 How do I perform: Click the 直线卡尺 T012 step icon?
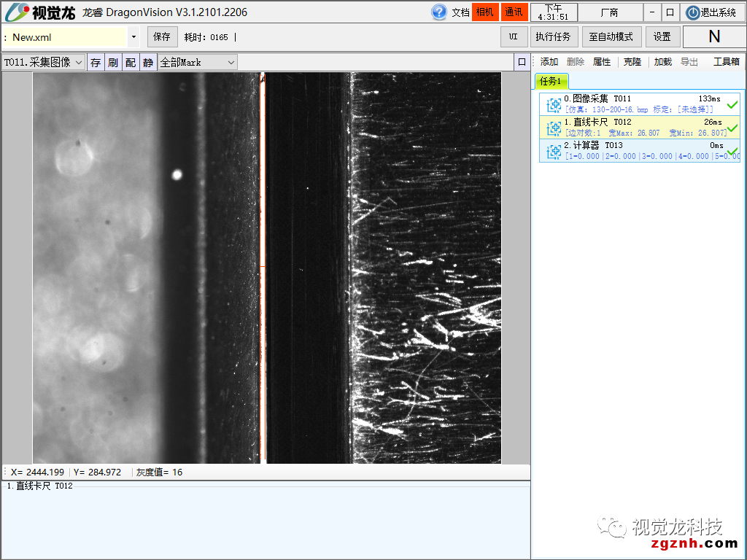coord(554,128)
